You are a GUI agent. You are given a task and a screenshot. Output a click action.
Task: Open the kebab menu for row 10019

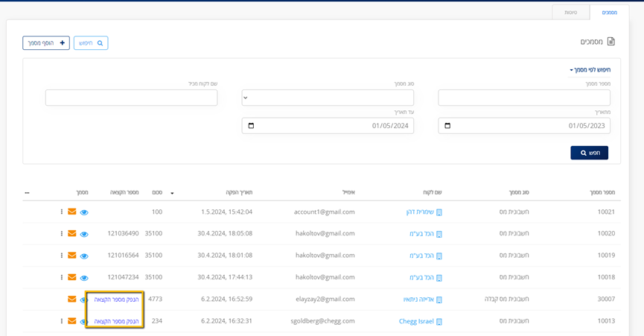click(62, 255)
